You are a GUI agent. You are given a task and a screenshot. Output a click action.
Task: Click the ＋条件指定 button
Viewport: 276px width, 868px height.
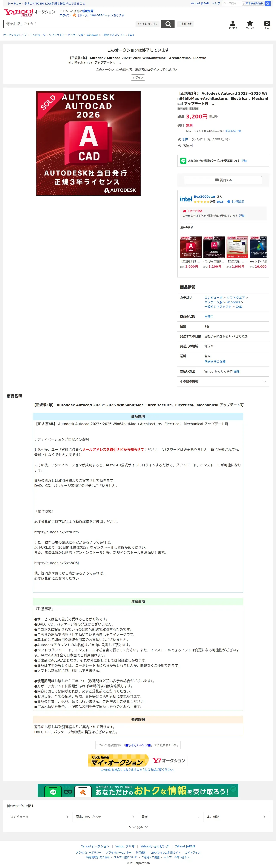(185, 24)
